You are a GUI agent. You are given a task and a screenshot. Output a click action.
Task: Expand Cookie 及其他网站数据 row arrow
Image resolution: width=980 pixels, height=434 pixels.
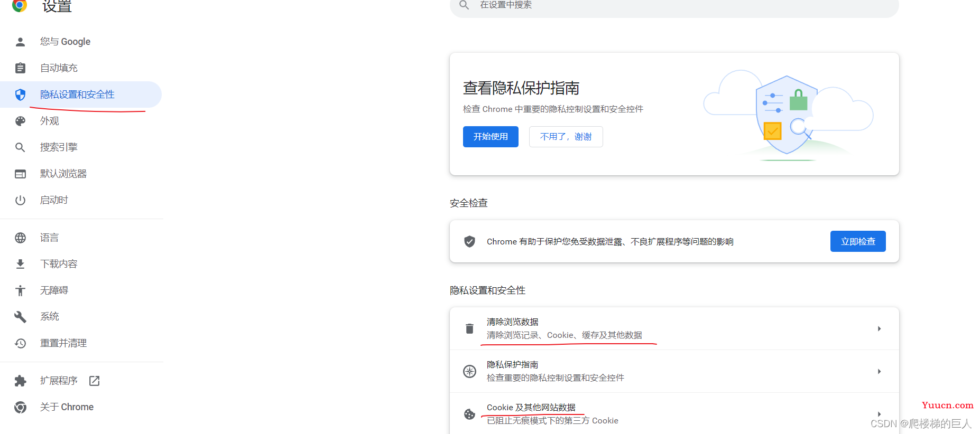click(x=879, y=414)
